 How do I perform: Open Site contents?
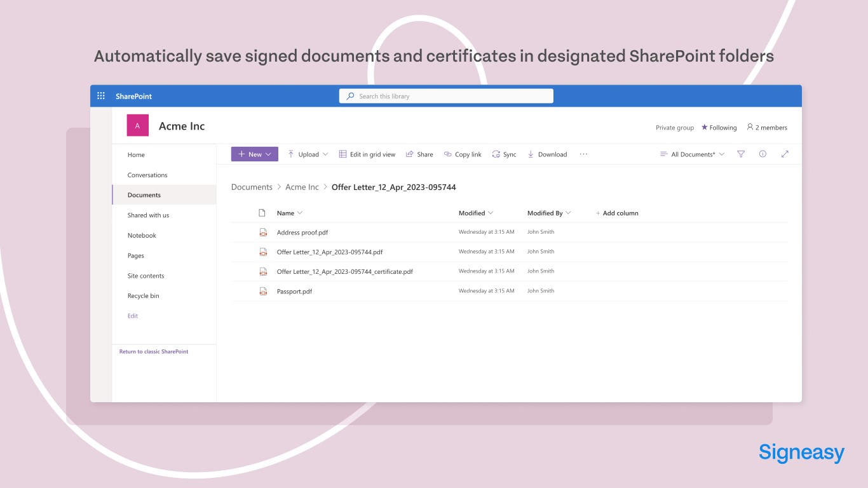(x=146, y=276)
